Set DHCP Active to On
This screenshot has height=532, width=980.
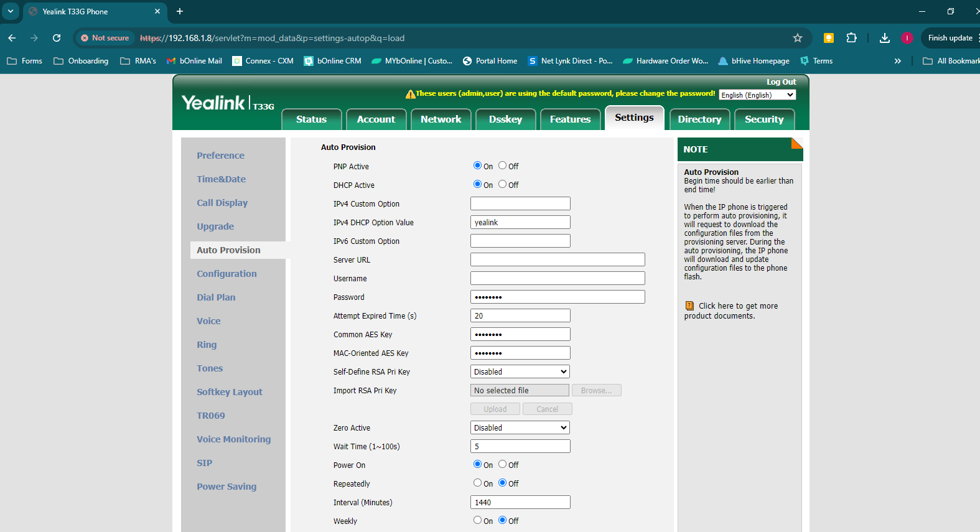477,184
